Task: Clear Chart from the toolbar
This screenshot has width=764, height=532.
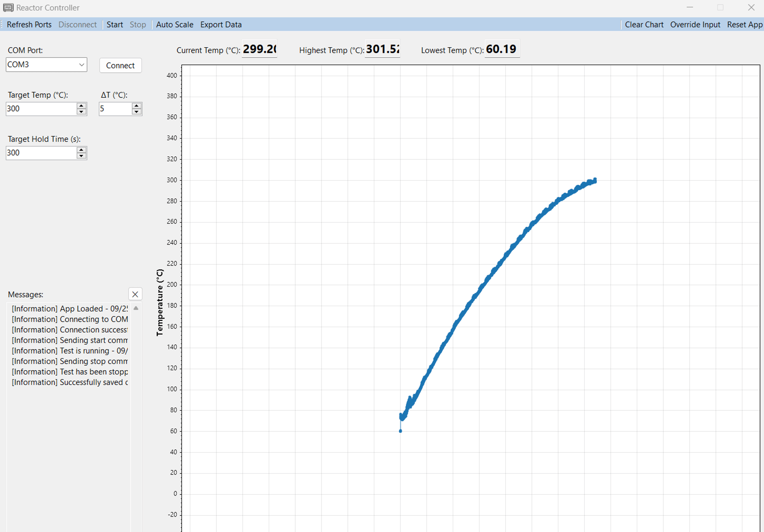Action: [644, 25]
